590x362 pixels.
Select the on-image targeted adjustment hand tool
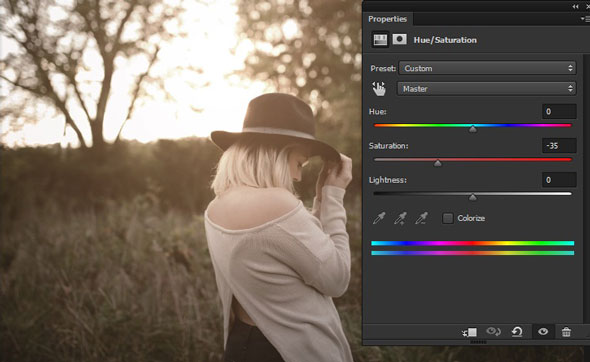pyautogui.click(x=379, y=89)
